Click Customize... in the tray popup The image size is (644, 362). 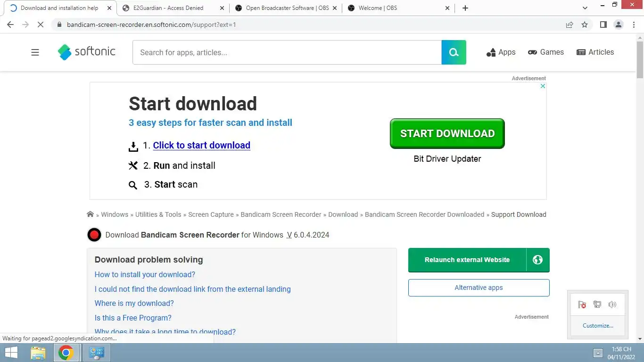point(598,326)
